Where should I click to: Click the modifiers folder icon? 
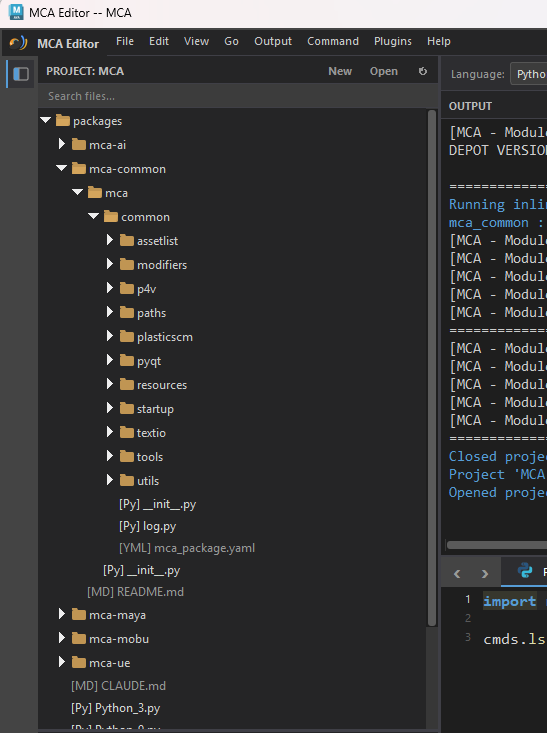pos(127,264)
